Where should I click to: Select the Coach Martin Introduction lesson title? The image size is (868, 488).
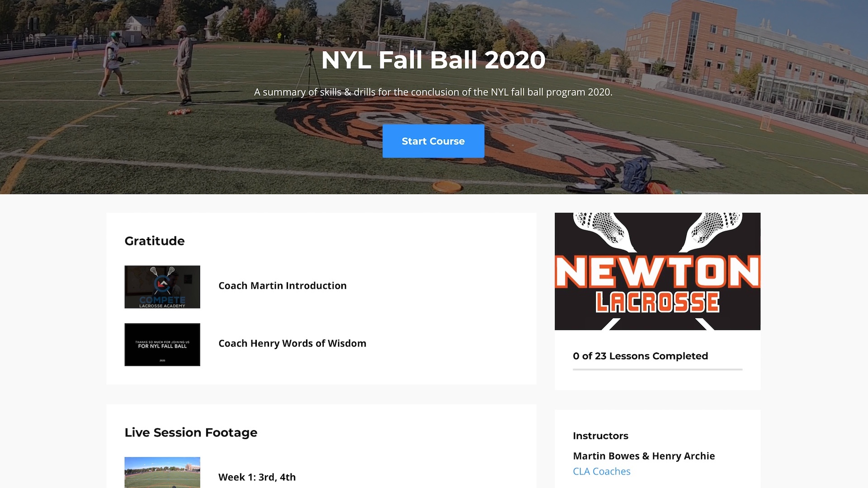pyautogui.click(x=283, y=286)
